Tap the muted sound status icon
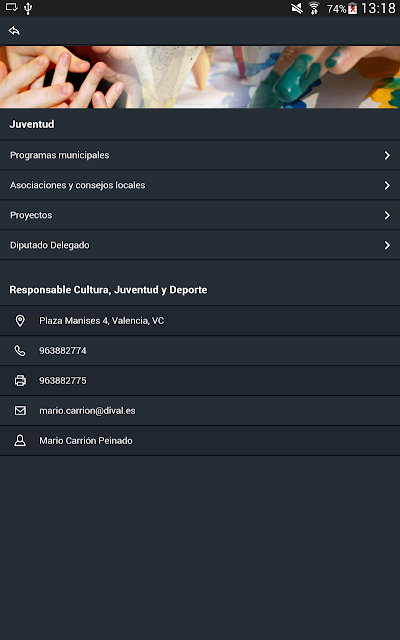The height and width of the screenshot is (640, 400). point(297,8)
